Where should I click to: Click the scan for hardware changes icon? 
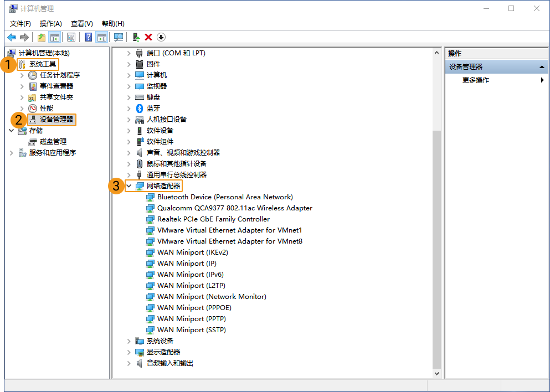(118, 37)
